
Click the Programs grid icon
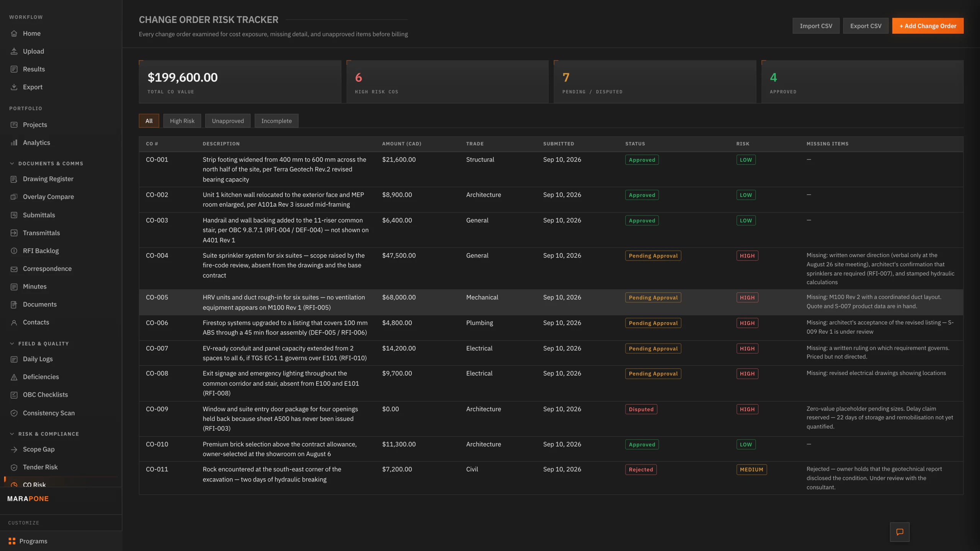coord(12,541)
